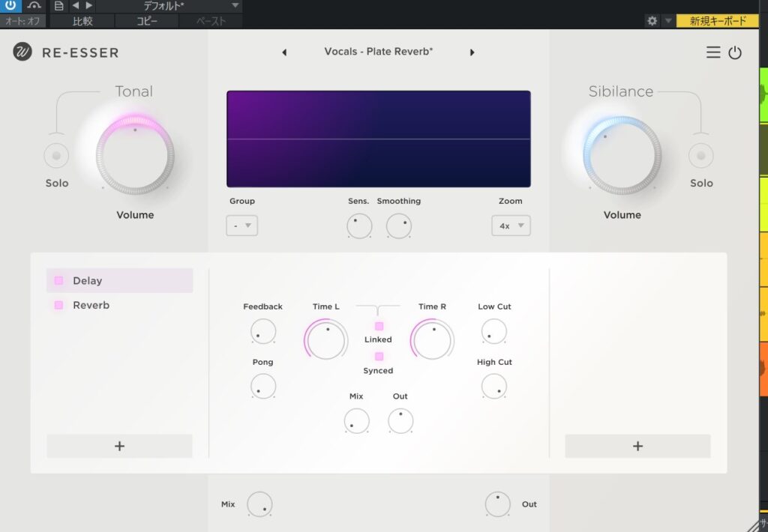768x532 pixels.
Task: Add an effect to the Sibilance chain
Action: [x=637, y=446]
